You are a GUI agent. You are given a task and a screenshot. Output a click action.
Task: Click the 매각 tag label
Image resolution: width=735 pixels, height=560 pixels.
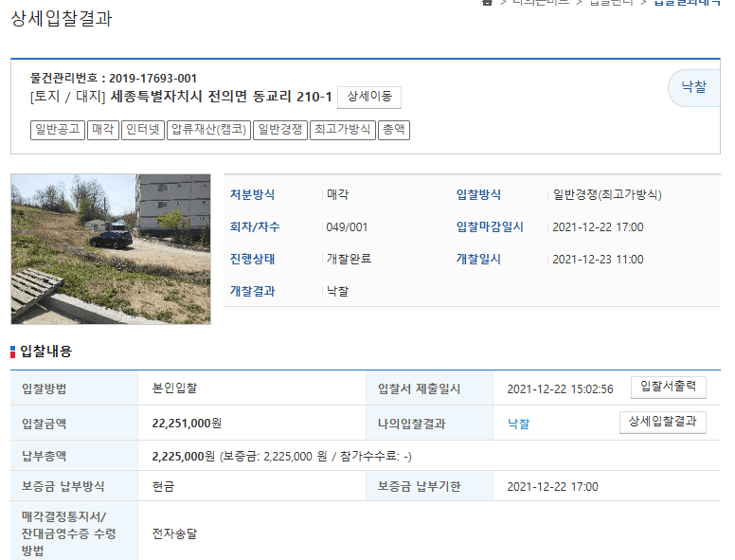point(103,130)
